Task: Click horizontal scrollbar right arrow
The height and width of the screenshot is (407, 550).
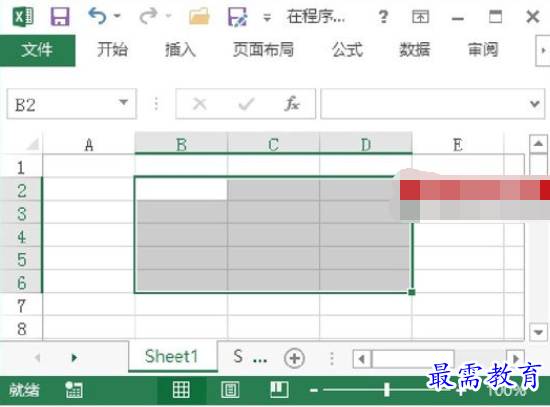Action: (516, 359)
